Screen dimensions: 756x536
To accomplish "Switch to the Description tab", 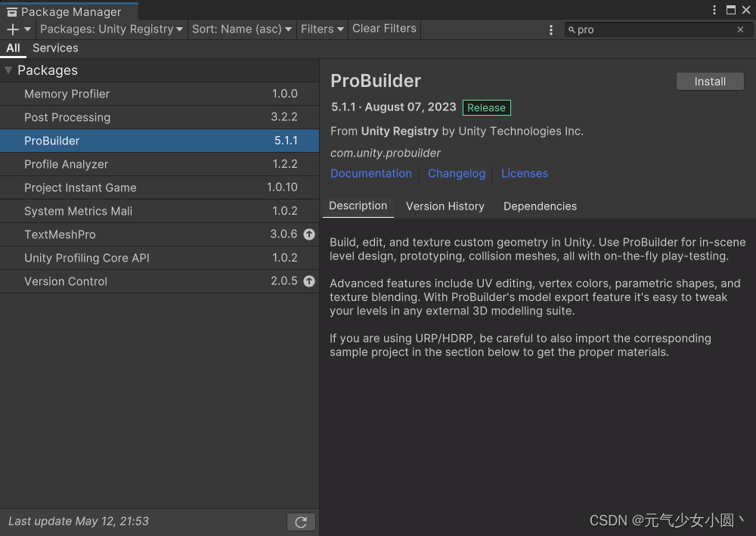I will 358,206.
